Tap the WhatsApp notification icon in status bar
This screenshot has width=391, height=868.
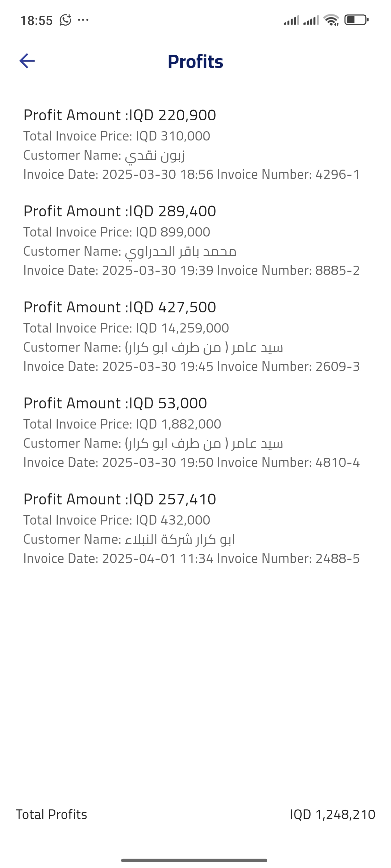coord(65,20)
